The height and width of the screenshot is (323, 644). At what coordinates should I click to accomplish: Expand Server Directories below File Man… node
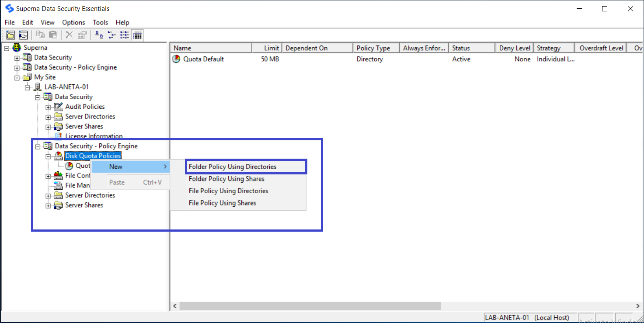click(48, 195)
